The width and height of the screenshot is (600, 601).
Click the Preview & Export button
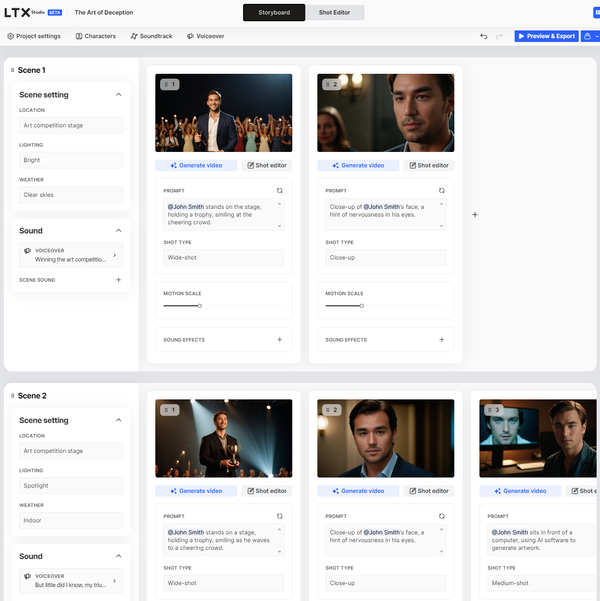(546, 36)
